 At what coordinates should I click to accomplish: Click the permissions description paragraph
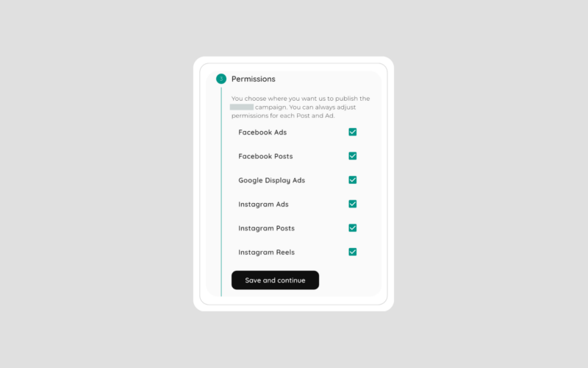tap(301, 107)
